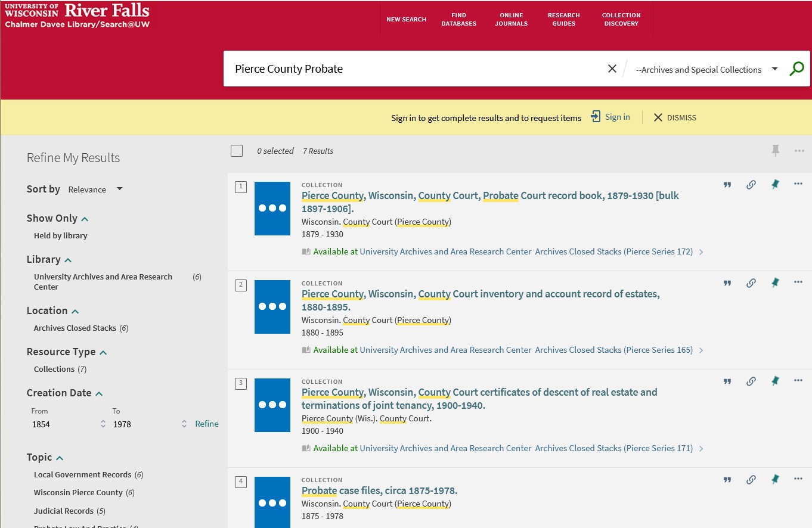Collapse the Creation Date filter section
The width and height of the screenshot is (812, 528).
(x=65, y=393)
